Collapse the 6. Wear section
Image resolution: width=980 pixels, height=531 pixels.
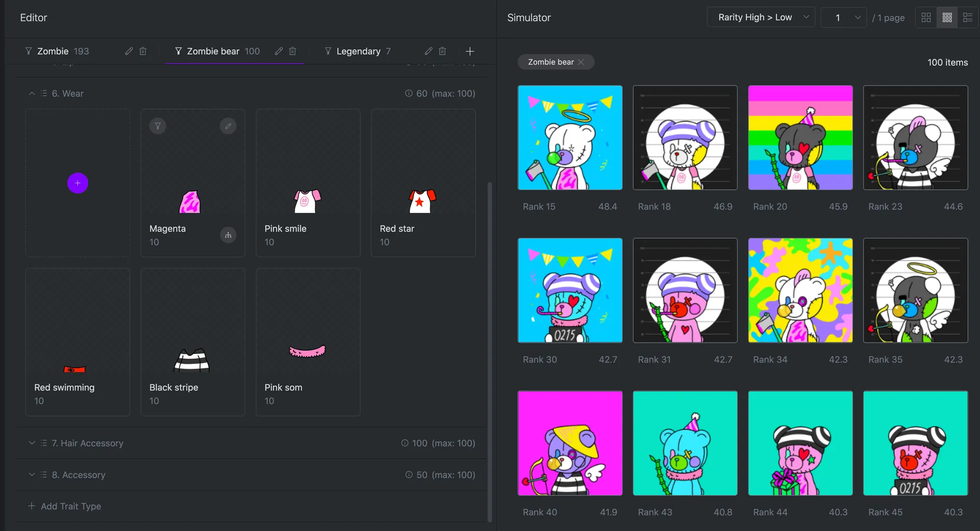tap(32, 93)
